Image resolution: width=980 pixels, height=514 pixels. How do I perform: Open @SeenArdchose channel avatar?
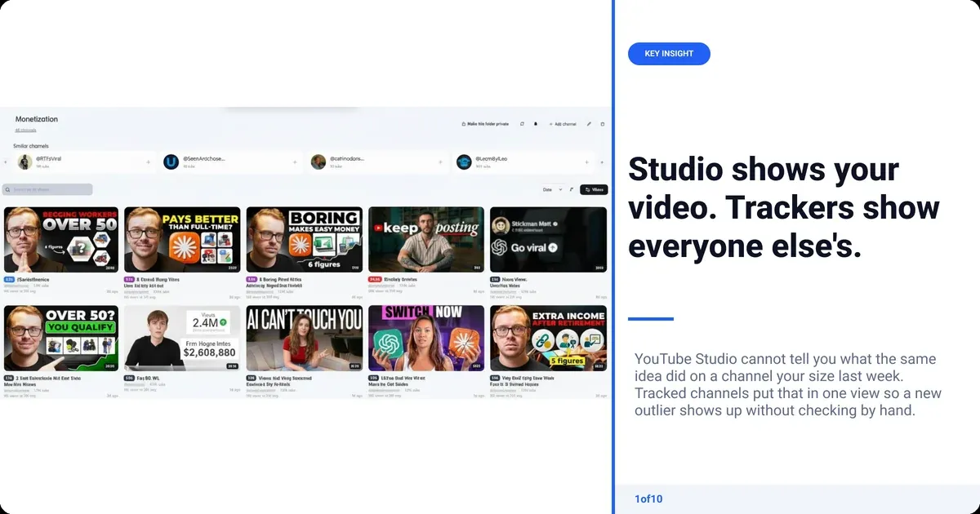(171, 162)
